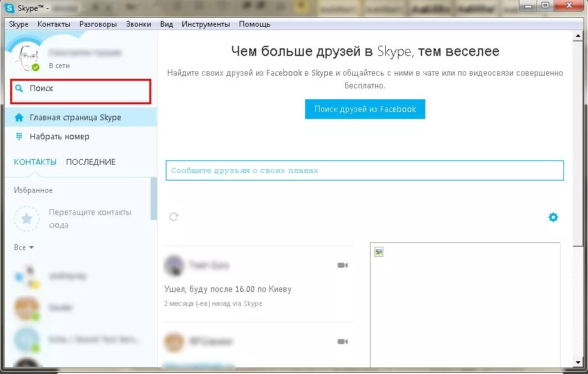Refresh the feed with the reload icon
Viewport: 588px width, 374px height.
click(x=174, y=217)
